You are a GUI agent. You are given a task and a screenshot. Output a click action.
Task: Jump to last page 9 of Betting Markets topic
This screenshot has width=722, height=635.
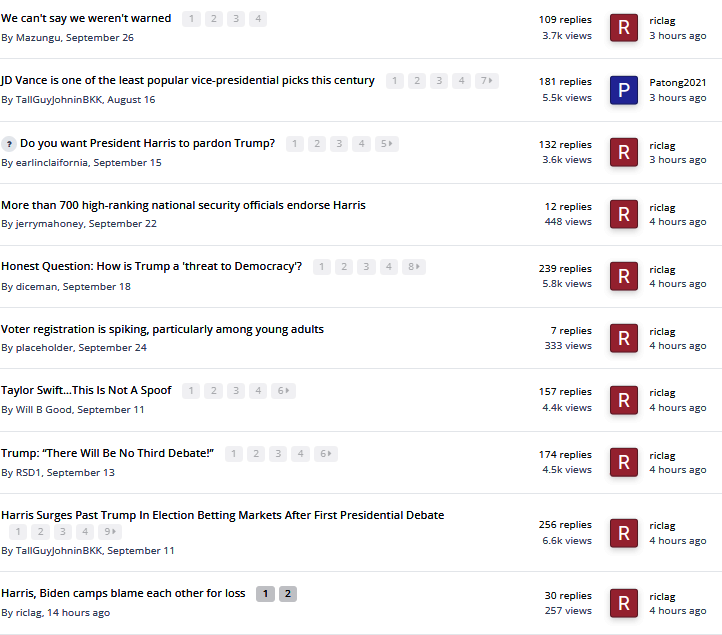(110, 531)
